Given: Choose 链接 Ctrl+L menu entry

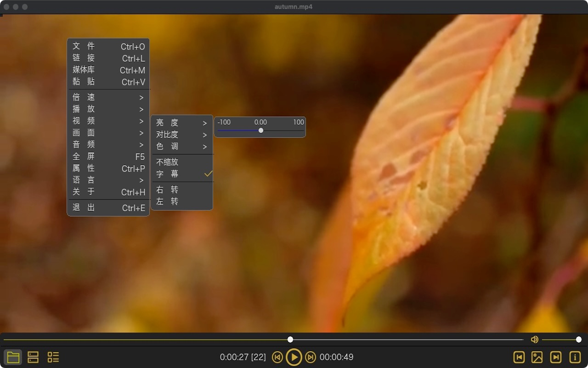Looking at the screenshot, I should (108, 58).
